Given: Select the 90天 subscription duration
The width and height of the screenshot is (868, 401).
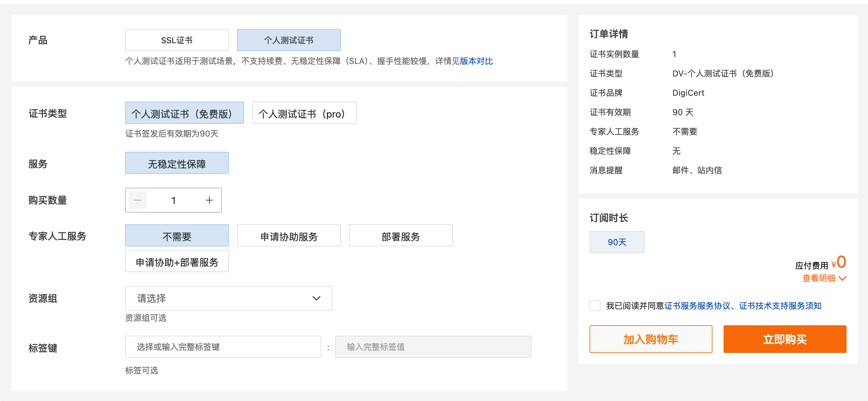Looking at the screenshot, I should click(617, 242).
